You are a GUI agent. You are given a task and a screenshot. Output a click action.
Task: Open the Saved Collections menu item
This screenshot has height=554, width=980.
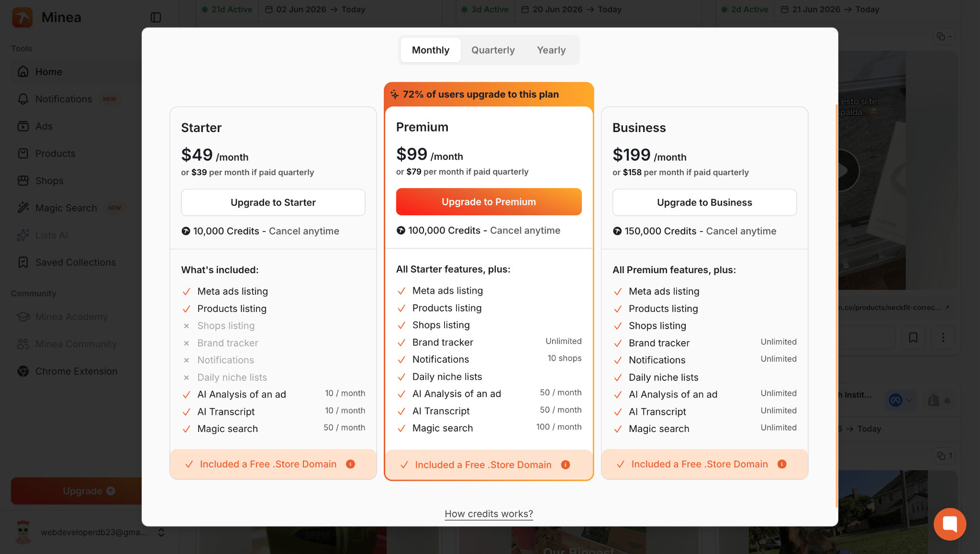point(77,262)
